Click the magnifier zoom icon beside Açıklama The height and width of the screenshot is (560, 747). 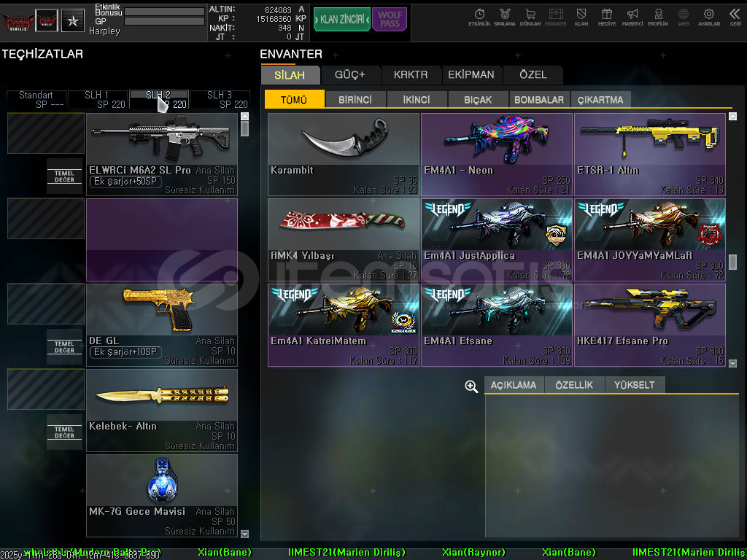tap(471, 386)
